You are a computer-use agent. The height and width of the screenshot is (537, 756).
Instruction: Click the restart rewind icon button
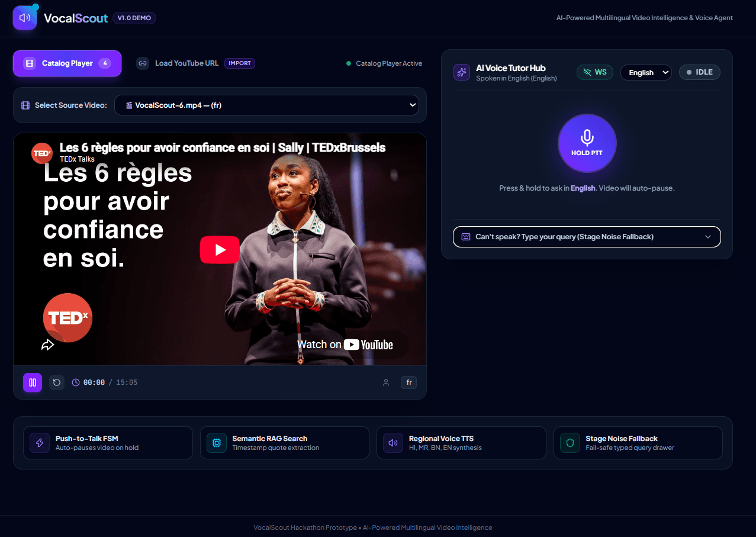tap(57, 382)
